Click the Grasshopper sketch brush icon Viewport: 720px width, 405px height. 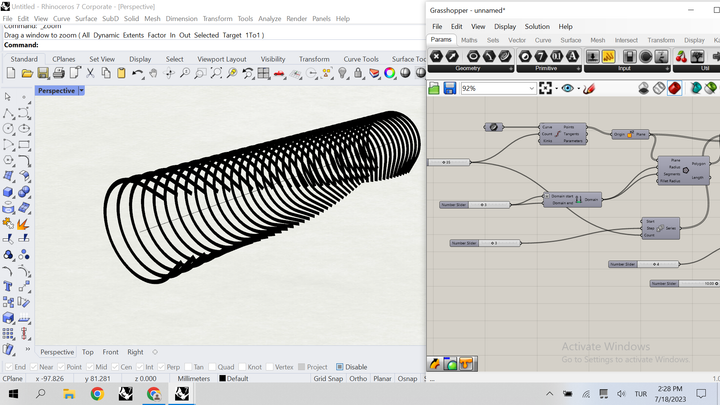(x=589, y=88)
